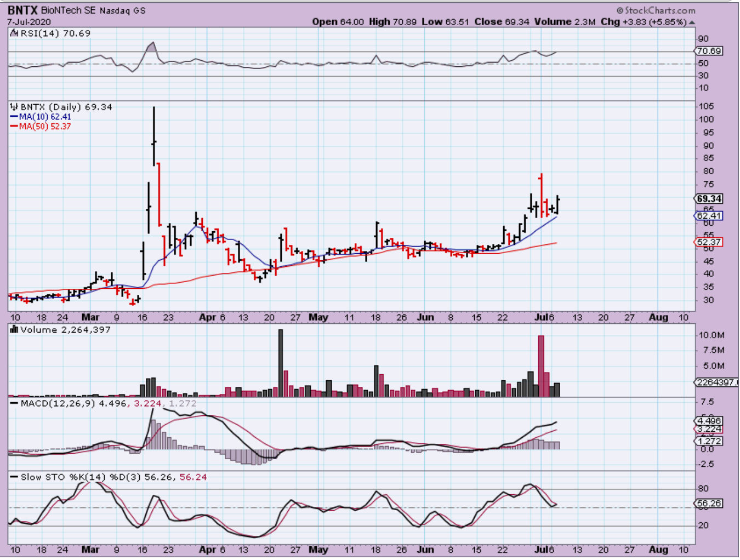Viewport: 740px width, 560px height.
Task: Click the small triangle next to Chg
Action: (x=692, y=22)
